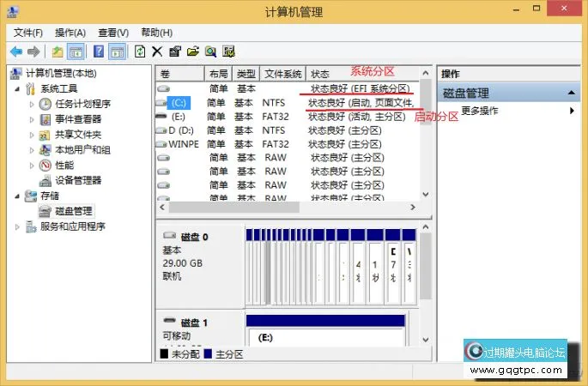Click the disk map scroll-up arrow
This screenshot has width=588, height=386.
point(425,226)
